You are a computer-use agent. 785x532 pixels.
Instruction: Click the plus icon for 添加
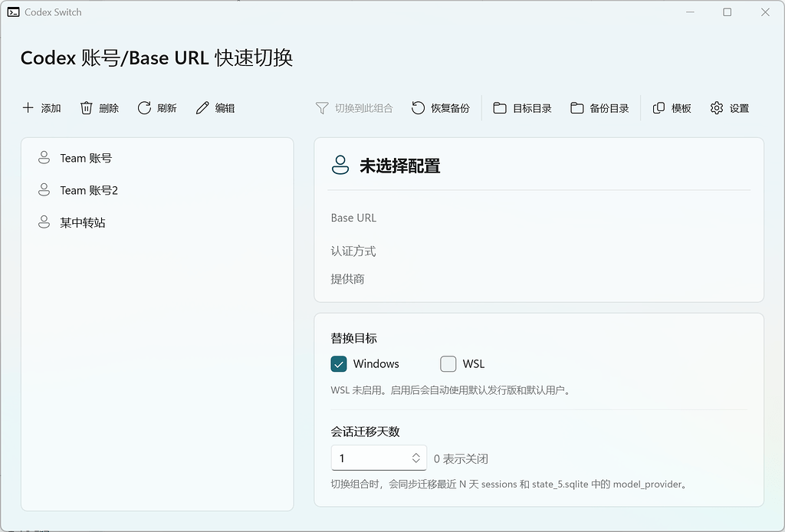[x=28, y=107]
